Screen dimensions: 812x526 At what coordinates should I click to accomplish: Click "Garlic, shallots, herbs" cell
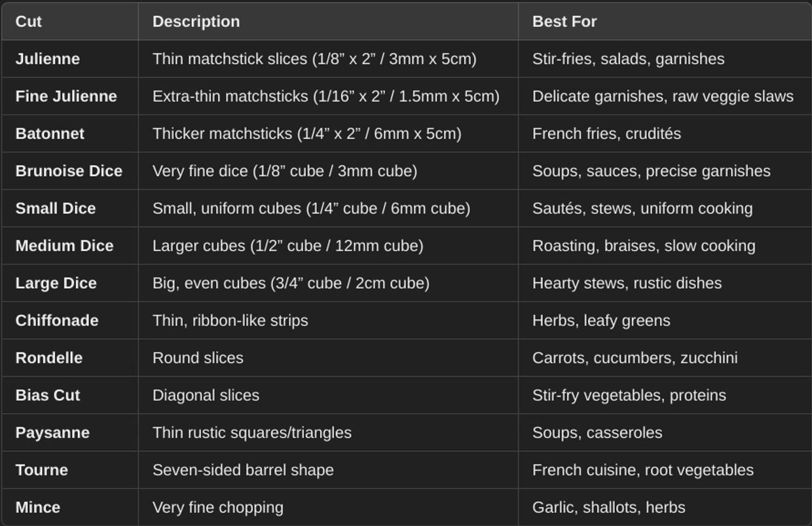608,507
